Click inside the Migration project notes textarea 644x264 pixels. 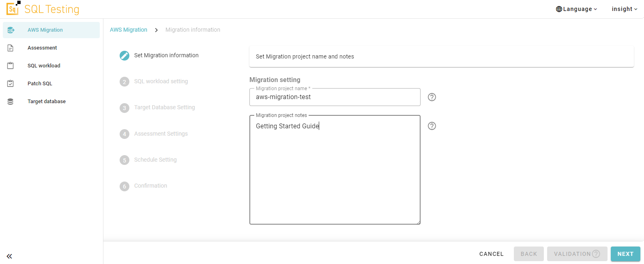[335, 170]
